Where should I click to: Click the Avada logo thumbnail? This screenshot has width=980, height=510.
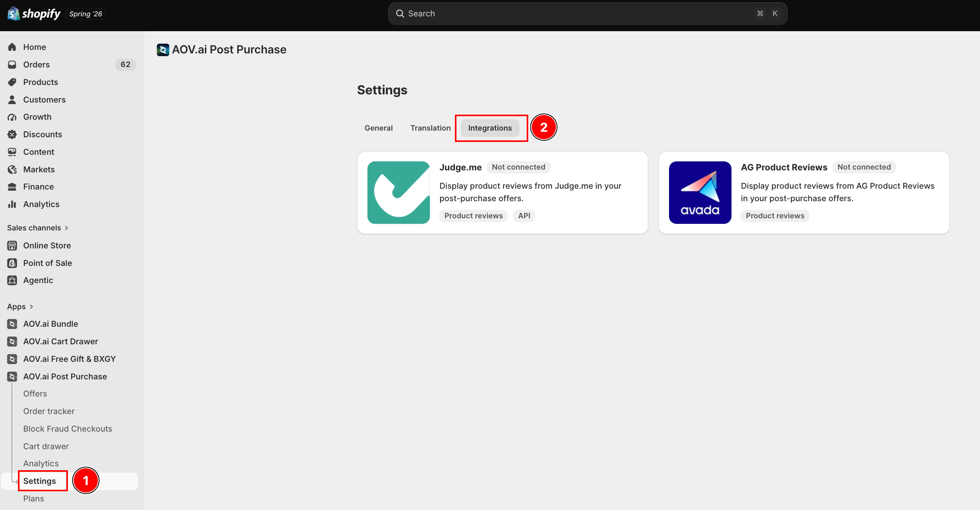(700, 193)
